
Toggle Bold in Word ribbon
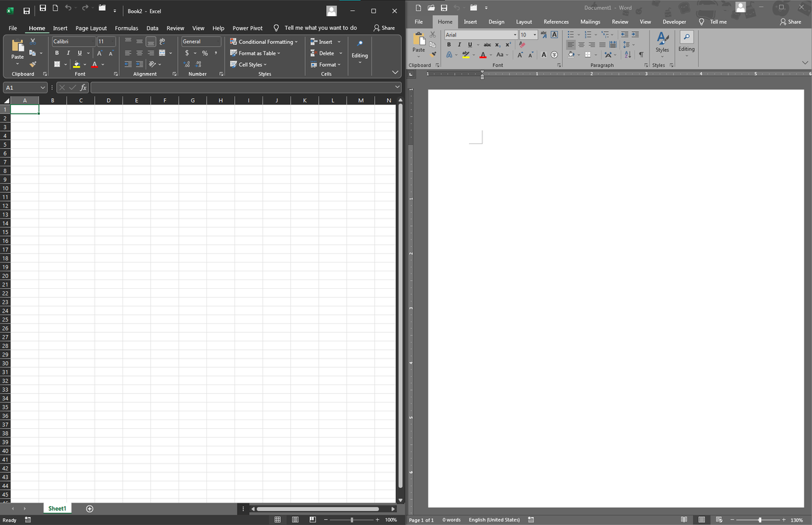(449, 45)
